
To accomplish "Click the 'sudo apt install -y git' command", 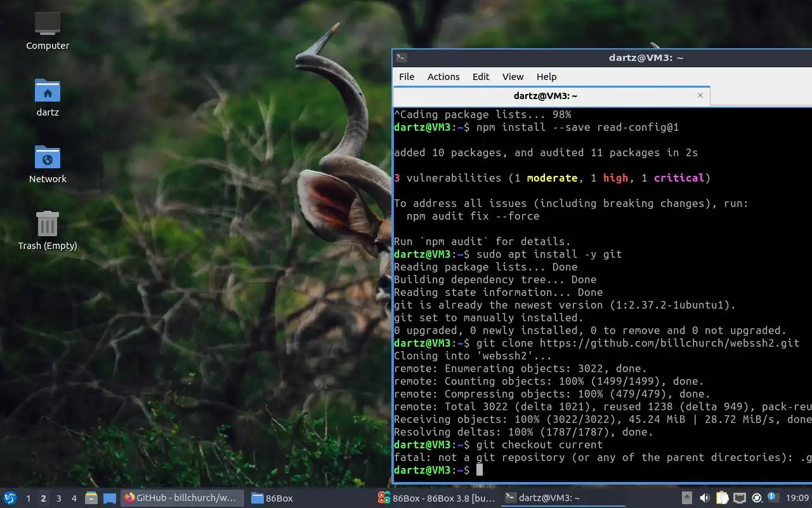I will click(549, 254).
